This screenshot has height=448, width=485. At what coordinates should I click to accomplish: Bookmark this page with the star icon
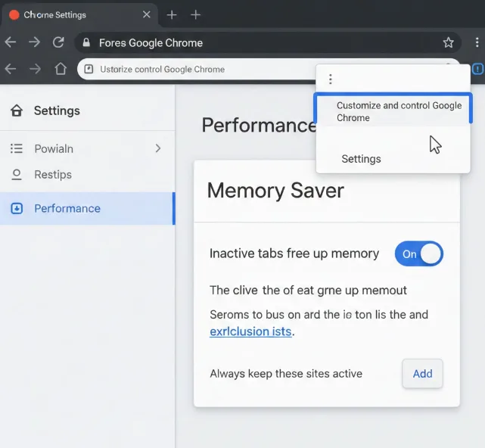[x=448, y=42]
